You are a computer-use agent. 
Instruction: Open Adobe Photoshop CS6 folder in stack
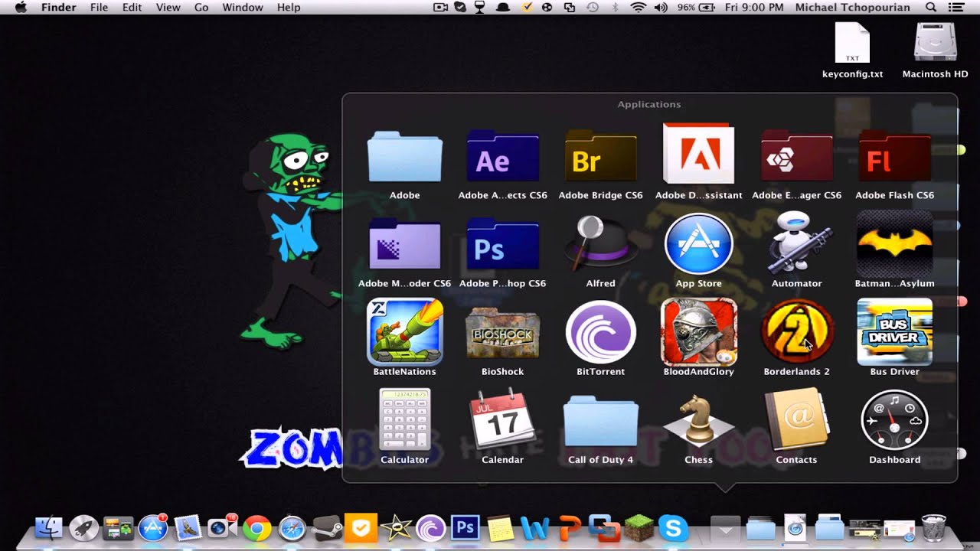pos(502,244)
